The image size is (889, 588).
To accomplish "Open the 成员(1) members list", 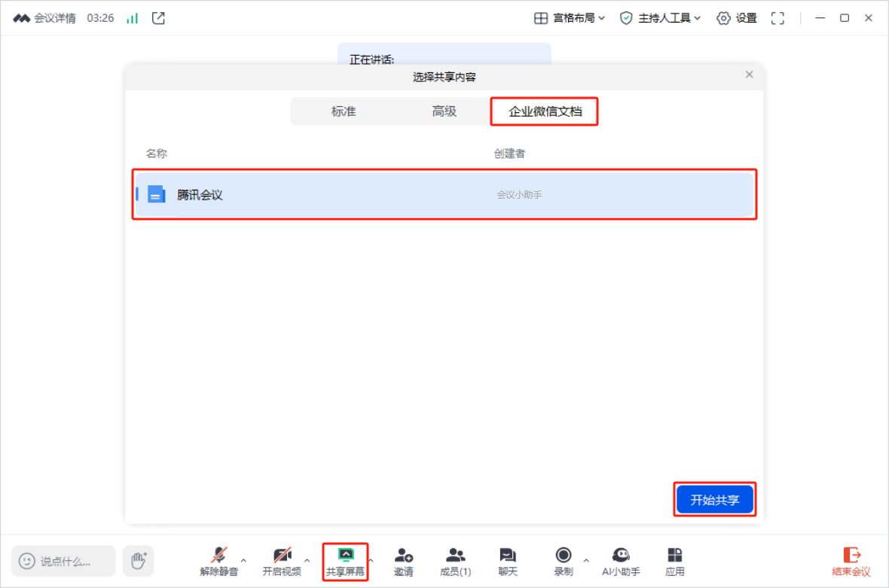I will [x=455, y=562].
